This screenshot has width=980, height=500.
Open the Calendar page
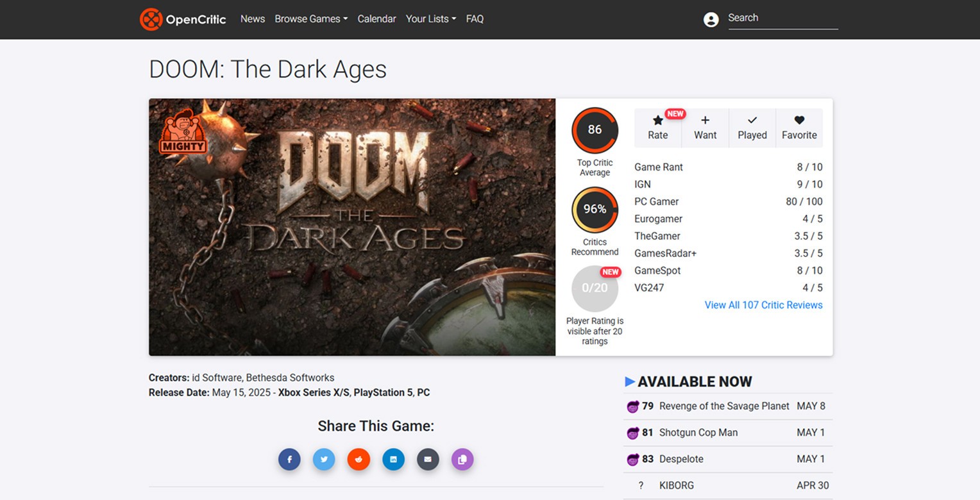pos(376,19)
